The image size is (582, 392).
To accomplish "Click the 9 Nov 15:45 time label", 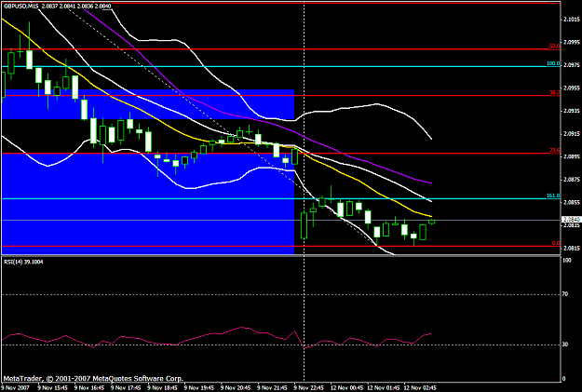I will (52, 388).
